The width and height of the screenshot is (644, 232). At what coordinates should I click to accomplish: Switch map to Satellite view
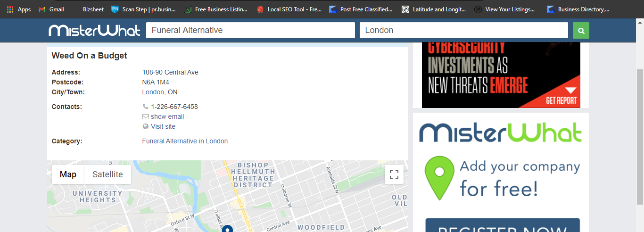[107, 174]
